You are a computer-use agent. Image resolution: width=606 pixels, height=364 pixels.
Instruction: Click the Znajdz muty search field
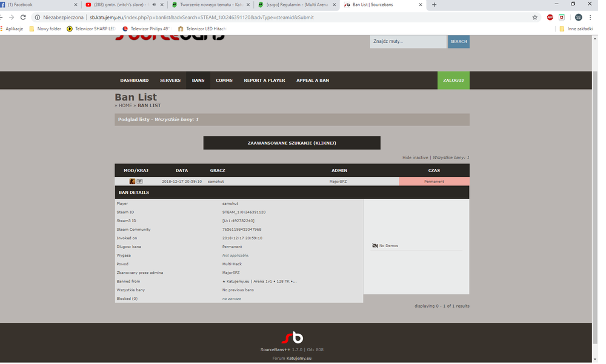pos(408,41)
